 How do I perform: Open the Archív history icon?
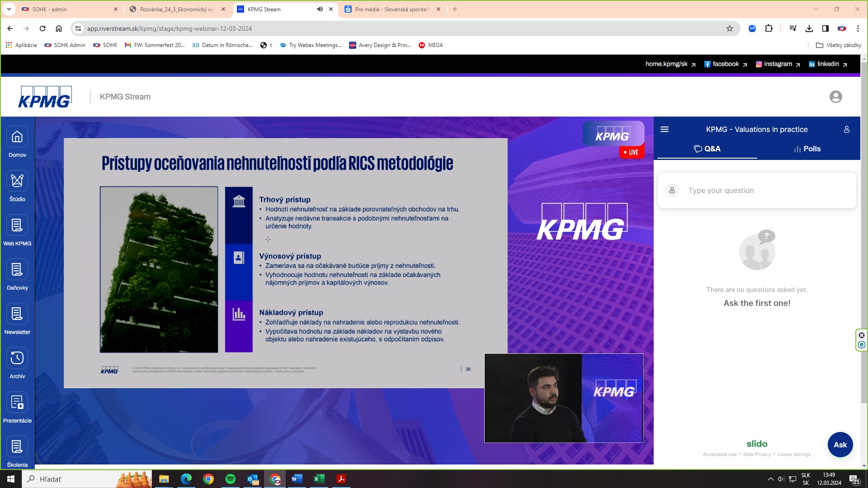[x=17, y=358]
